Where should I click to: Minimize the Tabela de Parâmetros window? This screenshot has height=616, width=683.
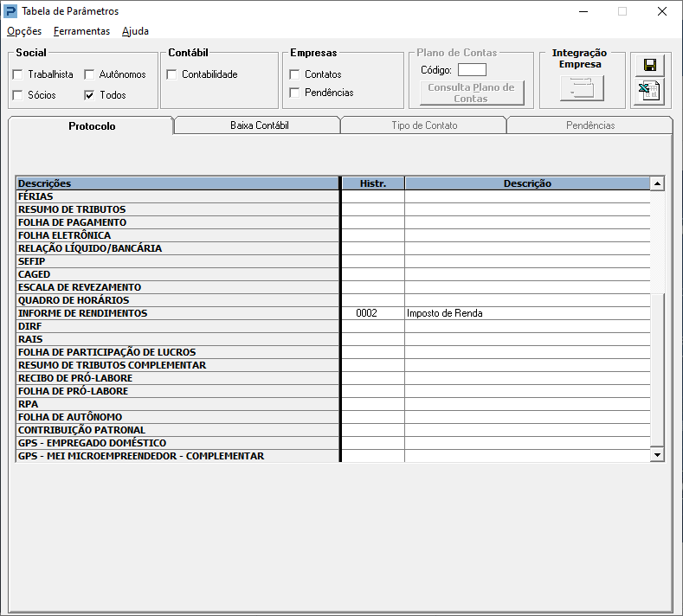583,11
